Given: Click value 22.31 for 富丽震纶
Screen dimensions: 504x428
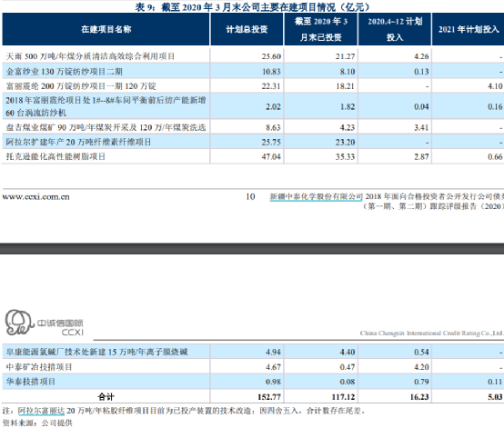Looking at the screenshot, I should tap(271, 86).
